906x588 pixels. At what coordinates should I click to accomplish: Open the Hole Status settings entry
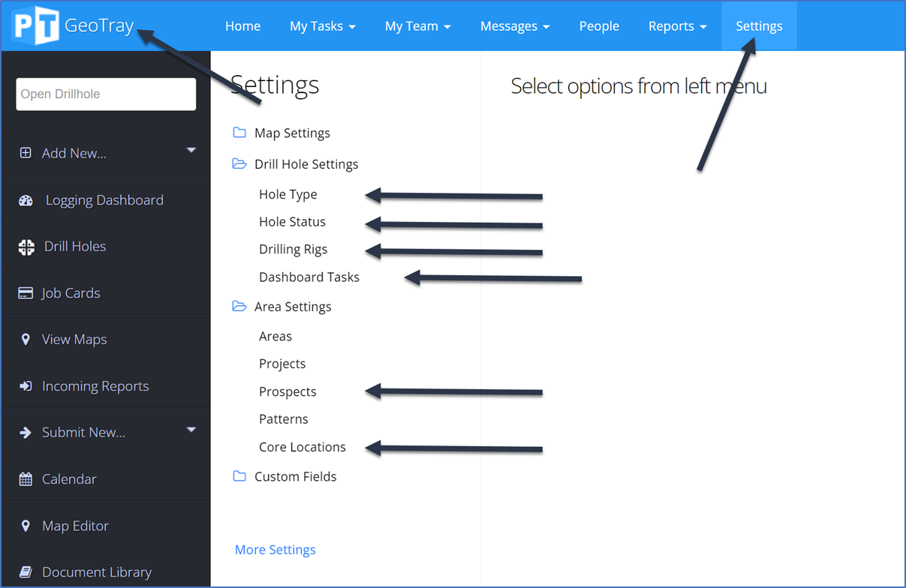[x=292, y=221]
